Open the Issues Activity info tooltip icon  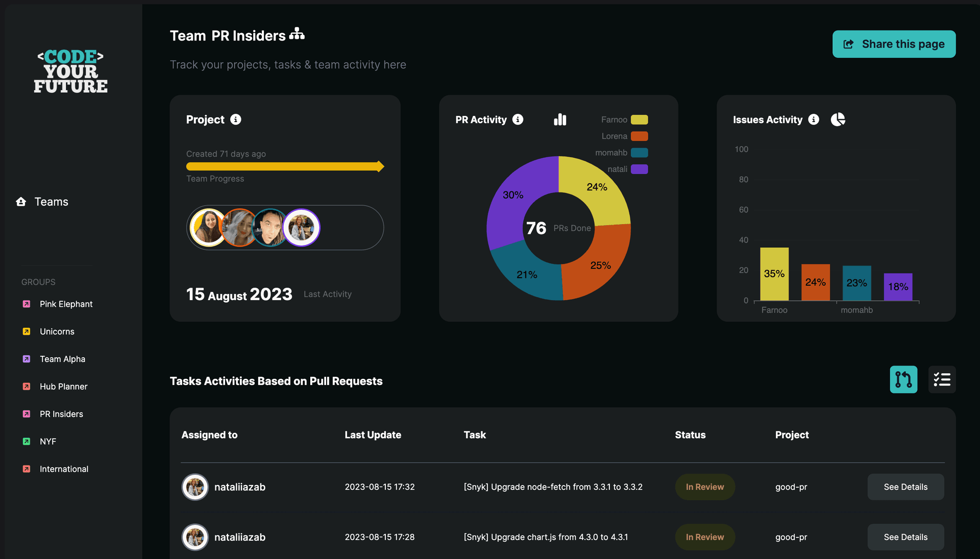pos(814,119)
